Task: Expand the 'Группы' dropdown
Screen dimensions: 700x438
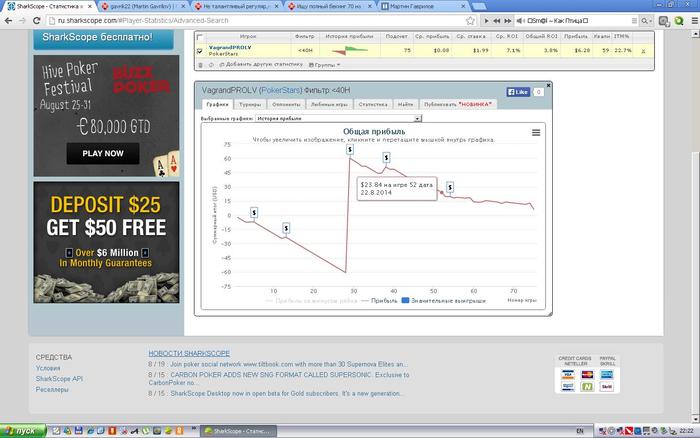Action: [325, 65]
